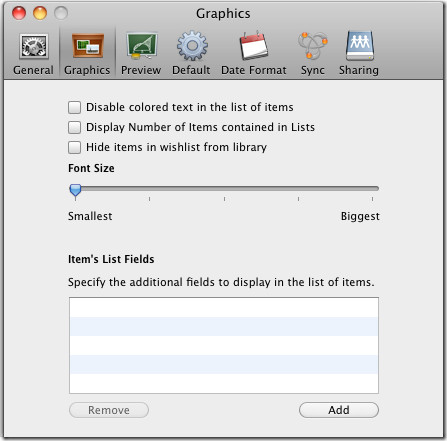447x441 pixels.
Task: Click the middle tick of Font Size slider
Action: [x=224, y=199]
